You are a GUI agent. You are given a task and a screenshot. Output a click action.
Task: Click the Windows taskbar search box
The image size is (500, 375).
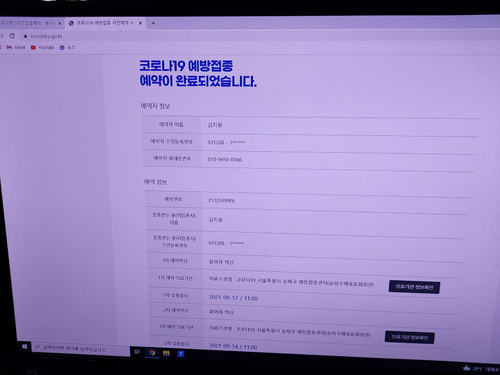coord(80,349)
